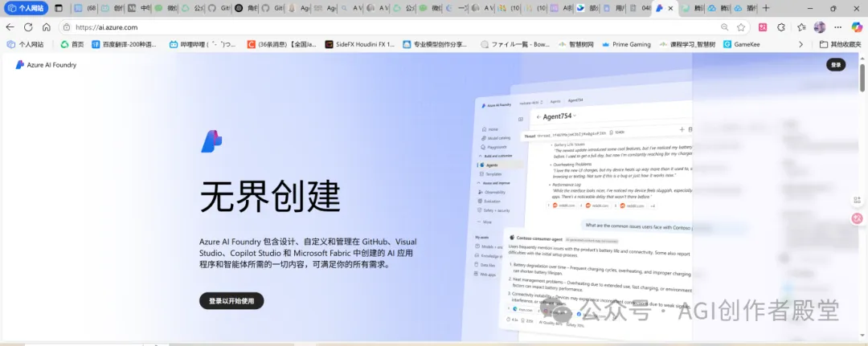Open the 智慧树网 bookmark
This screenshot has width=868, height=346.
[x=575, y=44]
